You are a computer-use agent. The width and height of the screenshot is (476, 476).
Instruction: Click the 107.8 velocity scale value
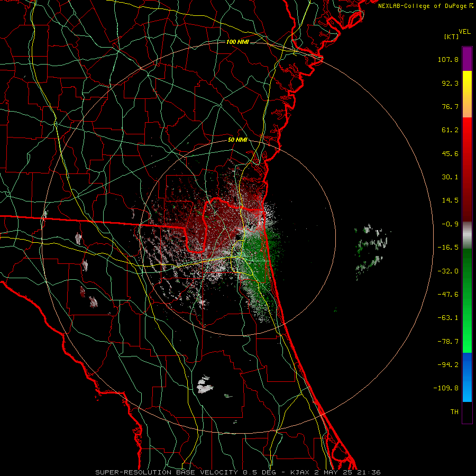[448, 59]
